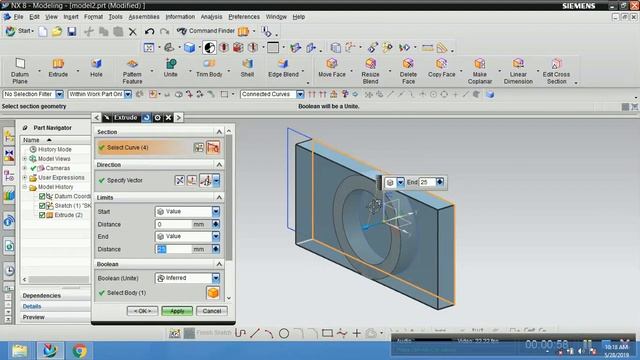Collapse the Section group in Extrude dialog
Viewport: 640px width, 360px height.
pyautogui.click(x=219, y=132)
